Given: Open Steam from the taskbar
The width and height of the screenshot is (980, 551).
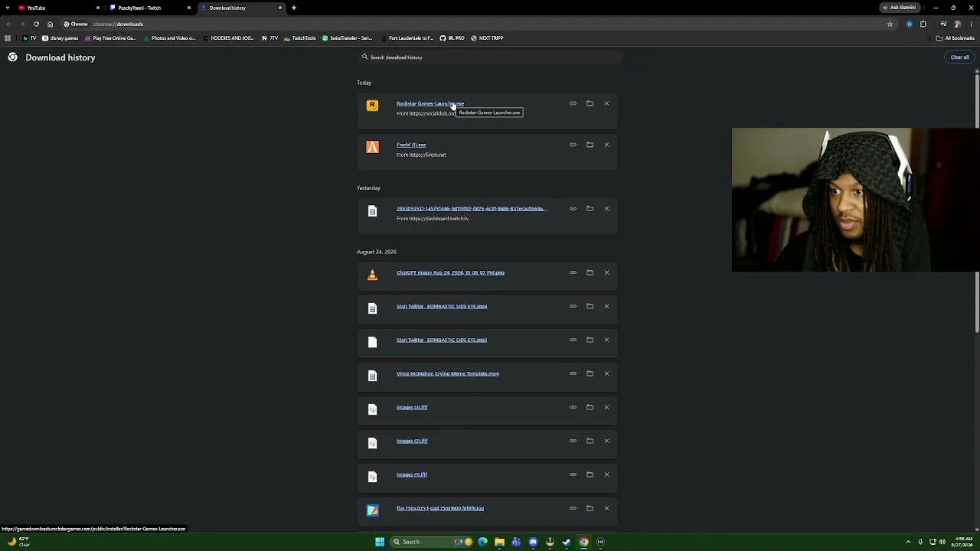Looking at the screenshot, I should coord(567,542).
